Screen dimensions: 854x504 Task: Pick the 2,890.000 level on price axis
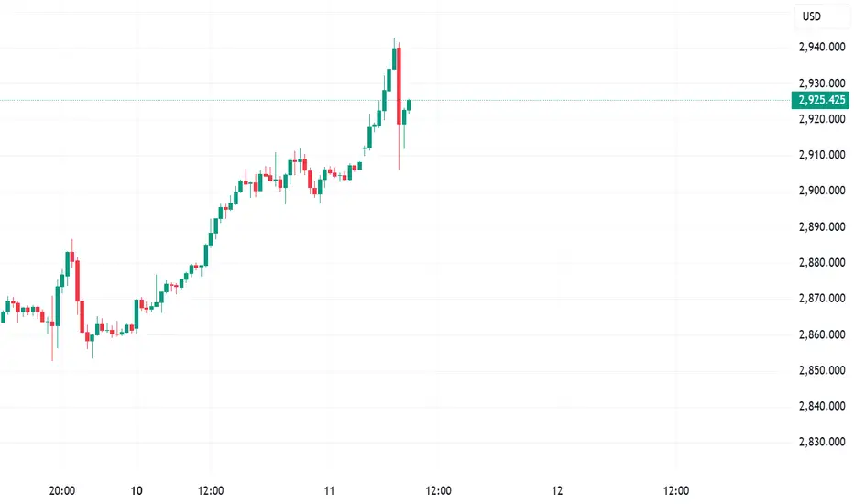pos(822,226)
